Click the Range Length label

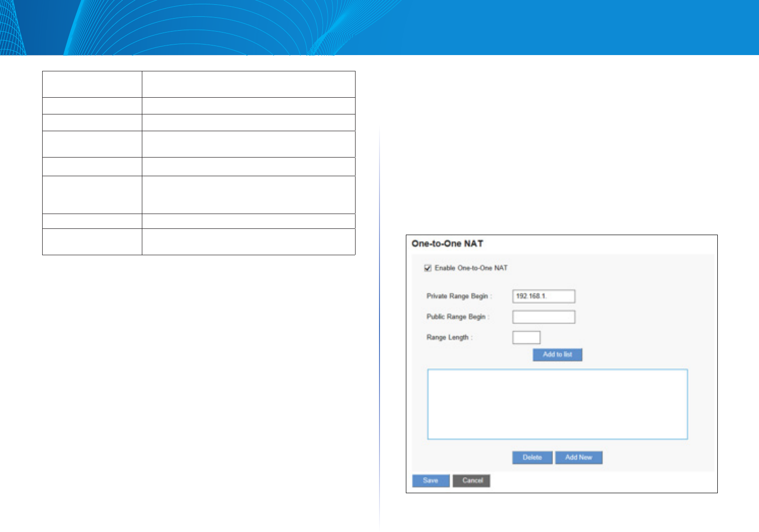[449, 338]
